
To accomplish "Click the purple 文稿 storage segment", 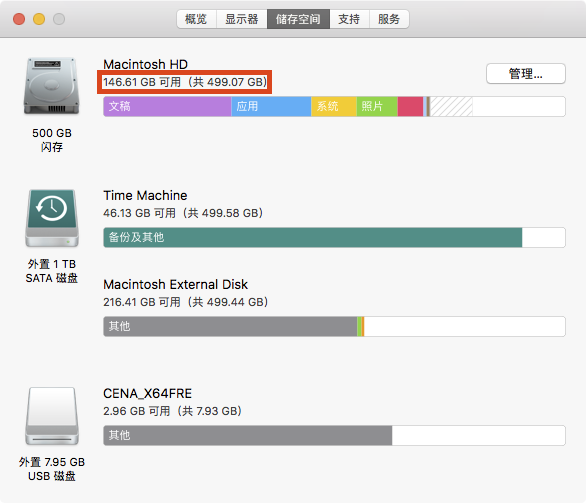I will [x=167, y=107].
